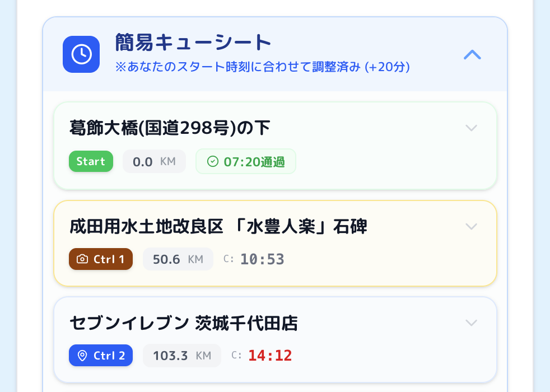Click the start time adjustment note (+20分)
Viewport: 550px width, 392px height.
(x=263, y=67)
